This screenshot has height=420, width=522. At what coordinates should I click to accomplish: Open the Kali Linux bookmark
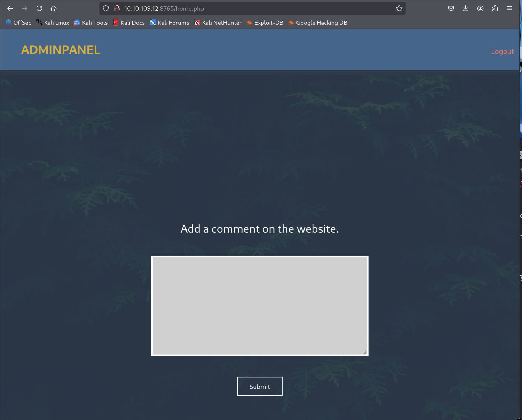pyautogui.click(x=53, y=23)
